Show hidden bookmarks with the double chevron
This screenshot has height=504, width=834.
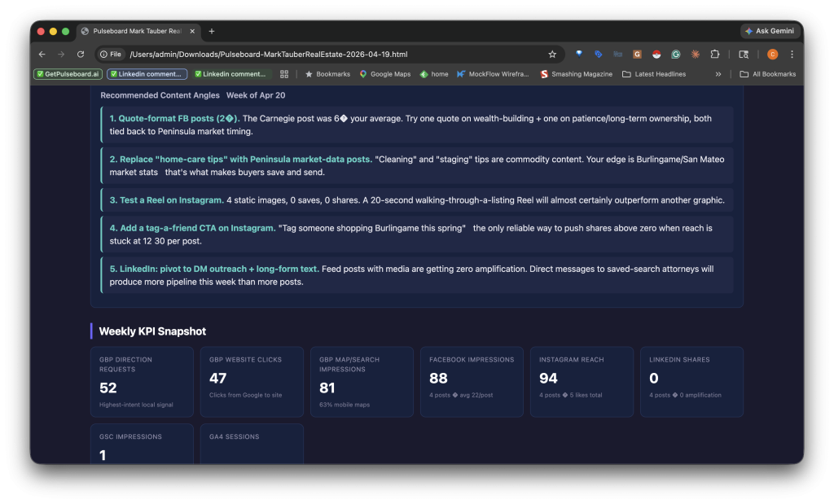(x=718, y=74)
